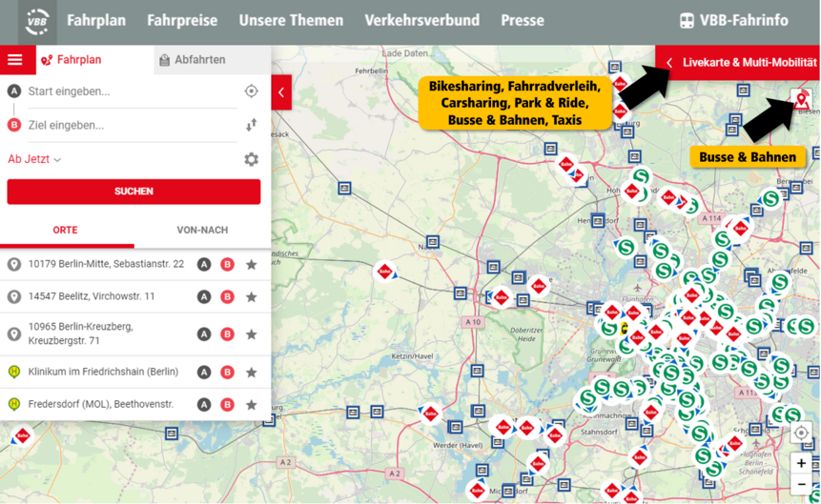
Task: Set Klinikum im Friedrichshain as destination B
Action: pos(227,373)
